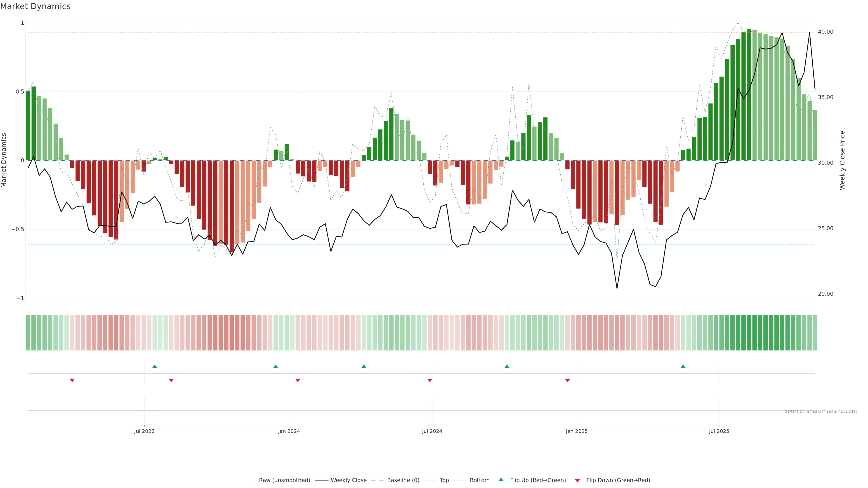This screenshot has height=488, width=868.
Task: Click the green flip-up triangle before Jan 2024
Action: pyautogui.click(x=276, y=366)
